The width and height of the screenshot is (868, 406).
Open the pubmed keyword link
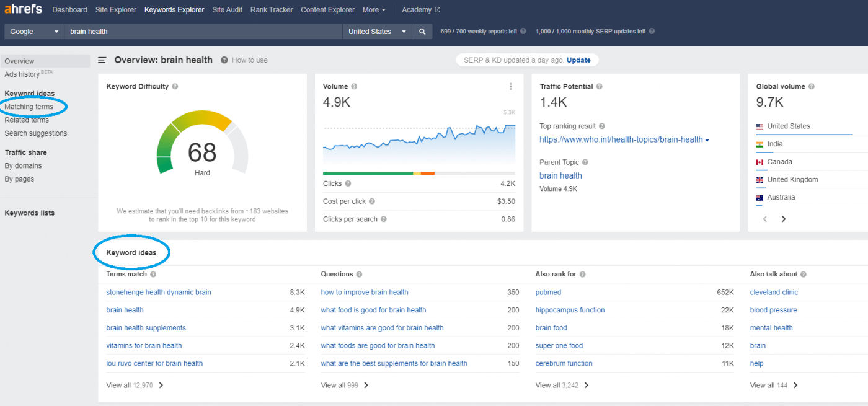pyautogui.click(x=548, y=293)
